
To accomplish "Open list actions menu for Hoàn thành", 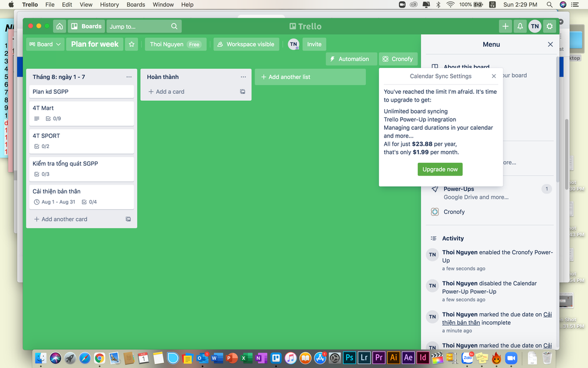I will pyautogui.click(x=243, y=77).
